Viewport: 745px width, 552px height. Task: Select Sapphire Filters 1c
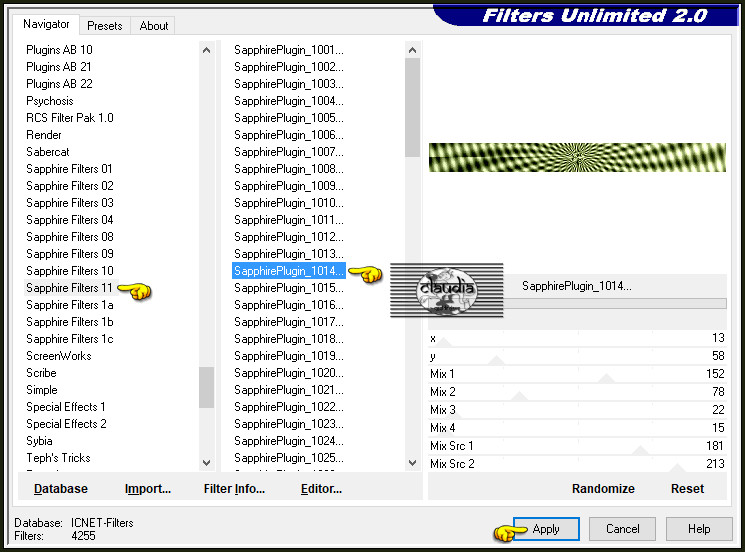coord(70,339)
